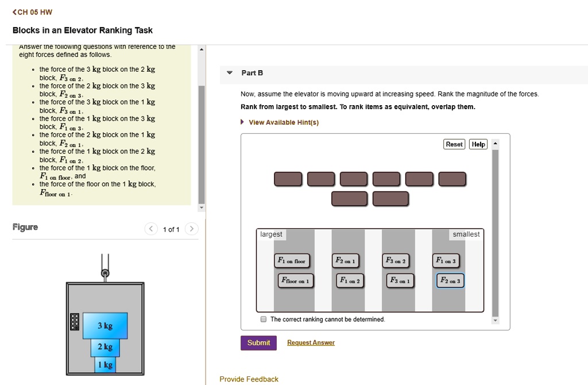Select the F1 on 3 force tile
Image resolution: width=588 pixels, height=385 pixels.
[x=446, y=260]
